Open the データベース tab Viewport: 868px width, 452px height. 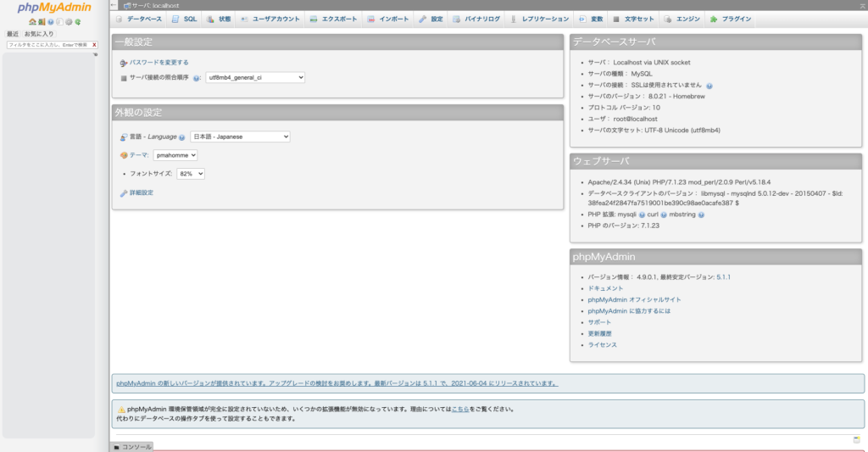138,19
